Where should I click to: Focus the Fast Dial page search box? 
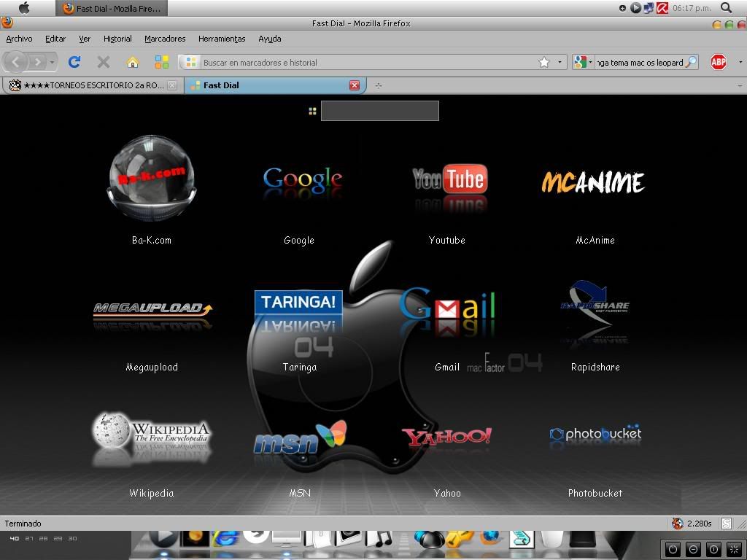(x=379, y=111)
